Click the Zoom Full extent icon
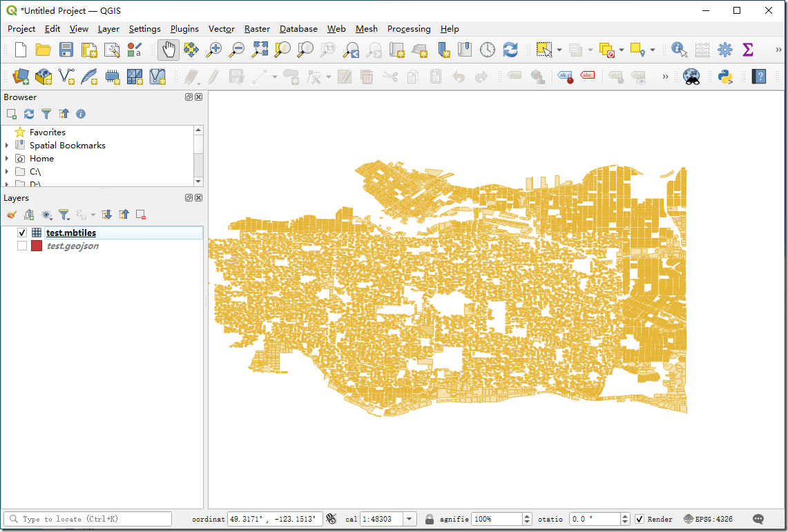The width and height of the screenshot is (788, 532). pyautogui.click(x=260, y=50)
